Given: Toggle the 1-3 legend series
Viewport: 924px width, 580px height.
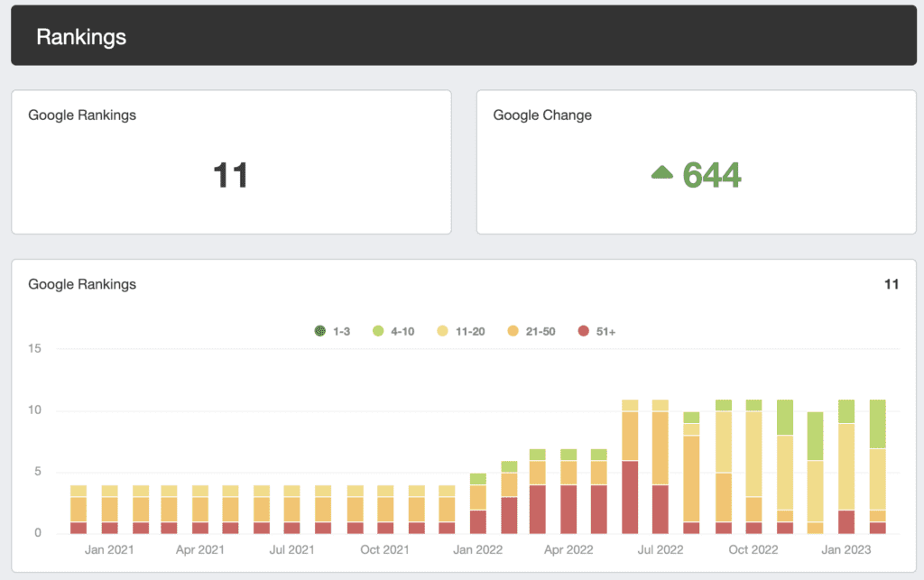Looking at the screenshot, I should point(332,332).
